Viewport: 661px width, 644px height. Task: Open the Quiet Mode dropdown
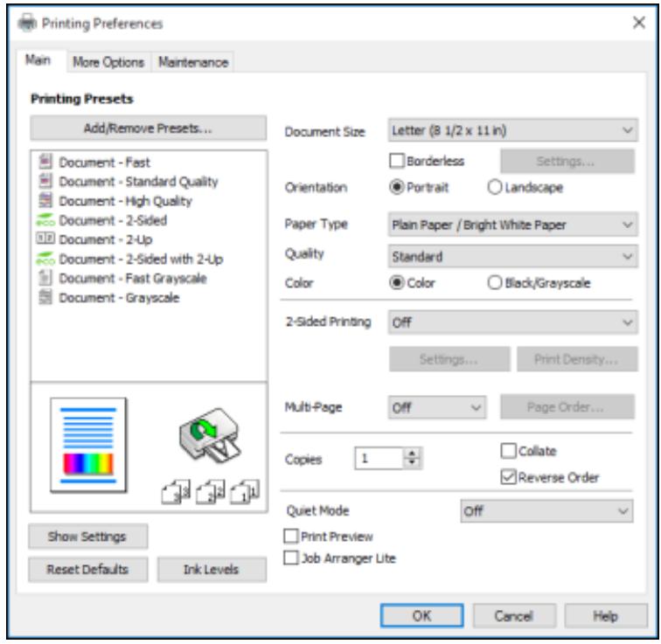click(x=546, y=511)
